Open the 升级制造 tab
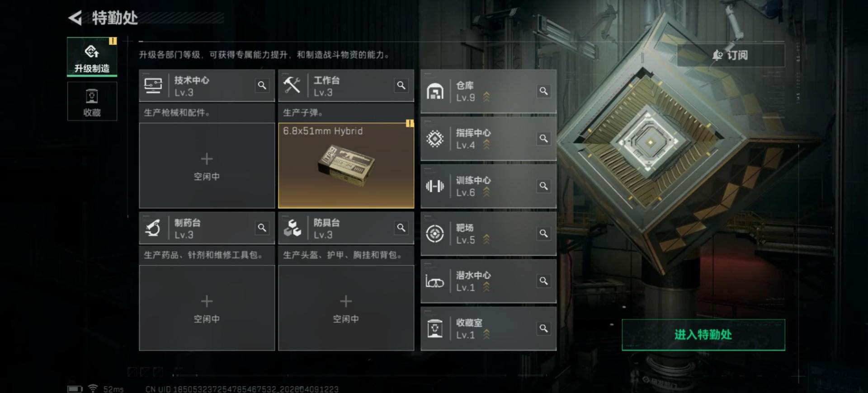The image size is (868, 393). (x=92, y=57)
